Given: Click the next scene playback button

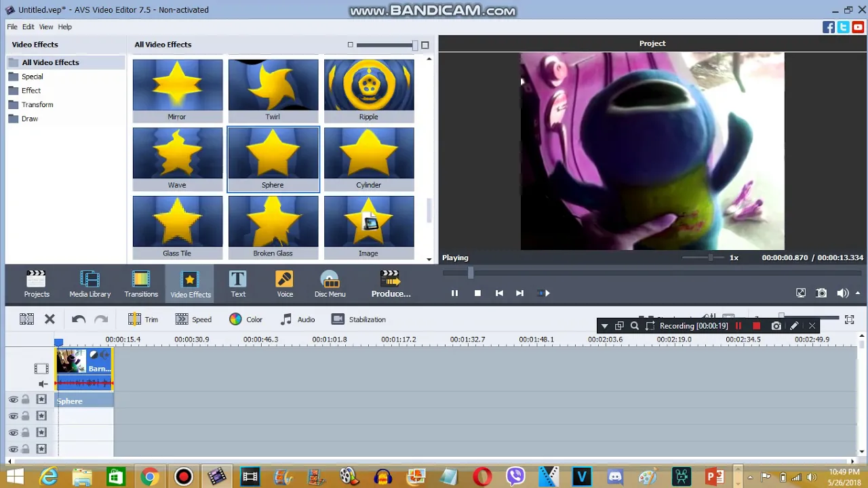Looking at the screenshot, I should pyautogui.click(x=543, y=293).
